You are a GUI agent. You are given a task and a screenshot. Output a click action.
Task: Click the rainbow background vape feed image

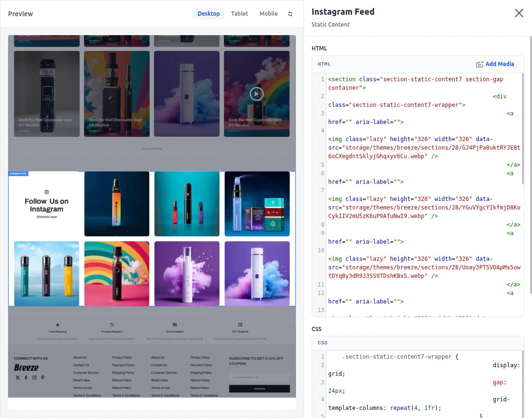[117, 274]
